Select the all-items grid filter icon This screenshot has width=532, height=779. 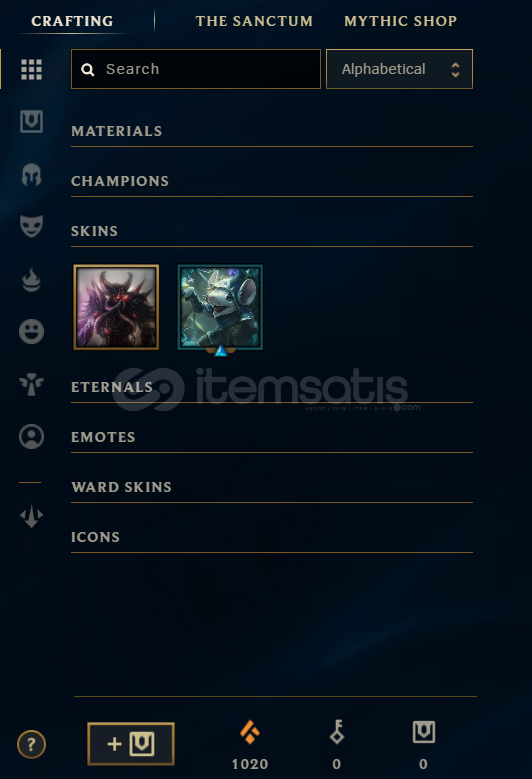pyautogui.click(x=31, y=69)
